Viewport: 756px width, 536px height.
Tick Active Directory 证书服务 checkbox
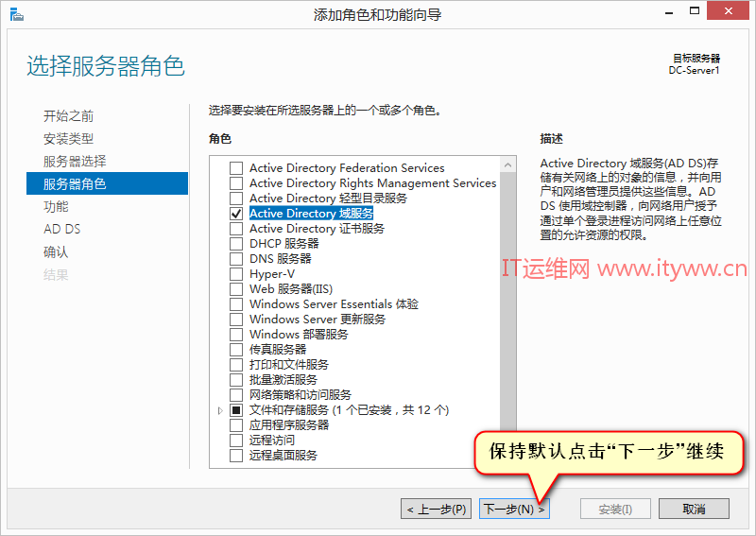(x=236, y=228)
